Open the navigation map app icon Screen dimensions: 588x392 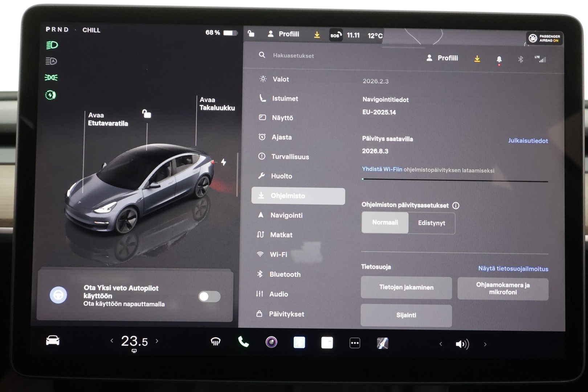382,343
